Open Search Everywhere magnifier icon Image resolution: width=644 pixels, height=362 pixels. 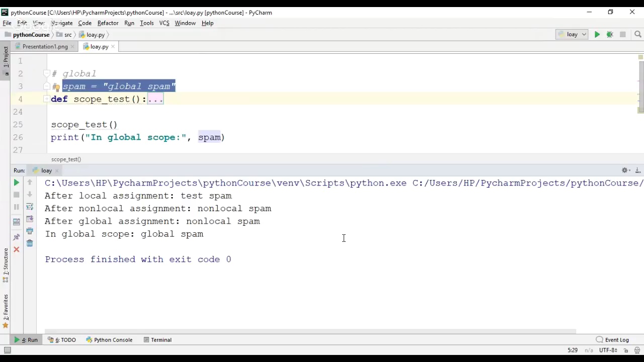pyautogui.click(x=638, y=35)
